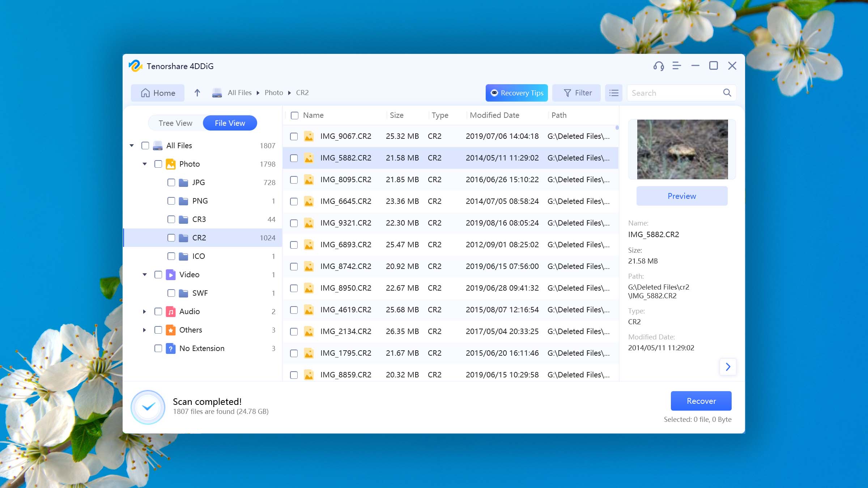Open the Filter button
This screenshot has width=868, height=488.
tap(576, 93)
